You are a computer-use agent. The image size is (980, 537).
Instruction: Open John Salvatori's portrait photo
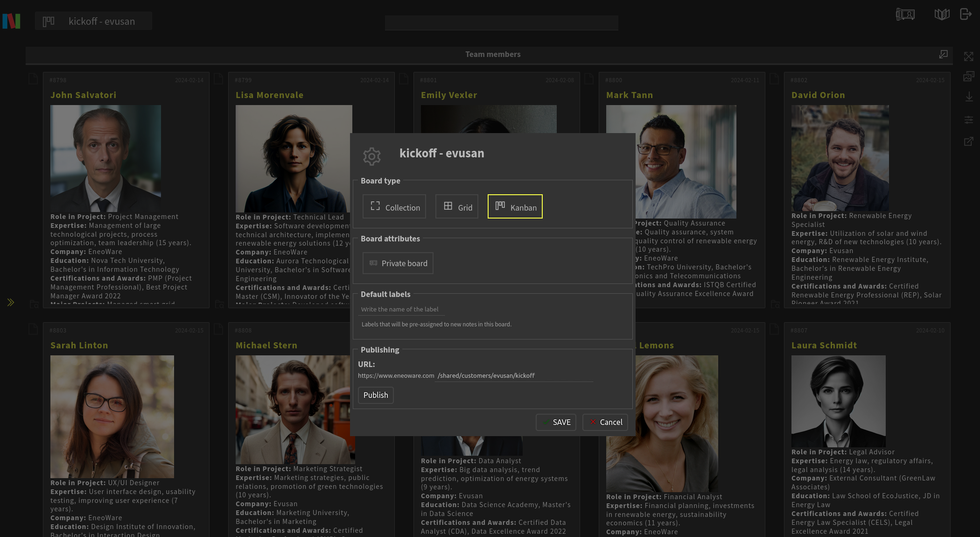coord(105,158)
